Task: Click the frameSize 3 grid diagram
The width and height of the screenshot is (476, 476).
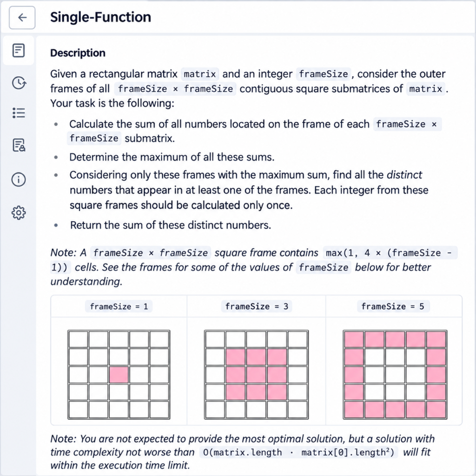Action: pos(257,375)
